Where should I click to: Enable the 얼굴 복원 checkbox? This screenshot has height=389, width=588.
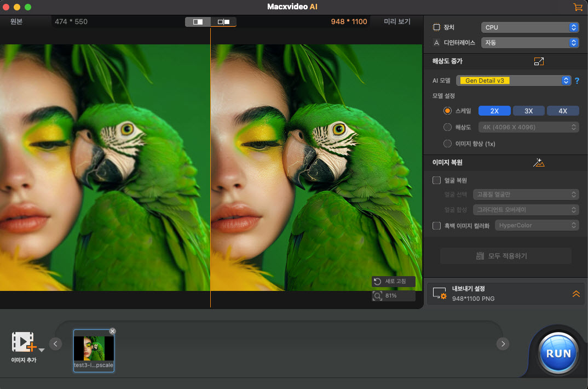436,180
